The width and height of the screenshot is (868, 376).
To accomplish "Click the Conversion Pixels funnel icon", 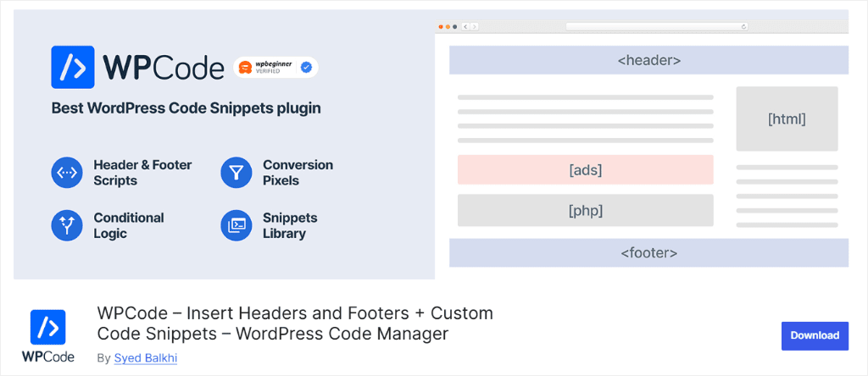I will (x=236, y=173).
